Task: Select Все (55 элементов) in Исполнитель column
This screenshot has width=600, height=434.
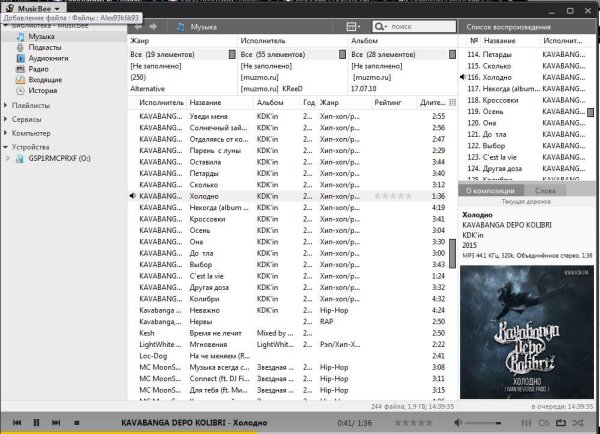Action: [273, 54]
